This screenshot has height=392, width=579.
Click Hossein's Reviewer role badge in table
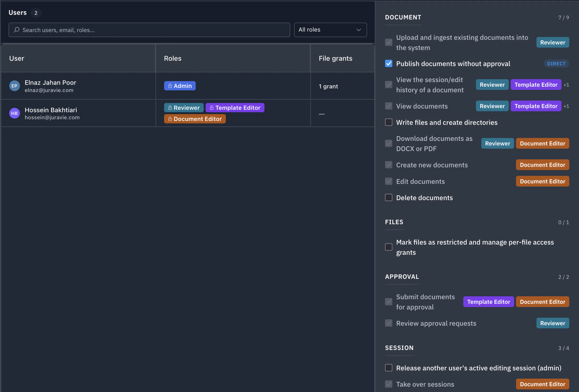coord(184,108)
